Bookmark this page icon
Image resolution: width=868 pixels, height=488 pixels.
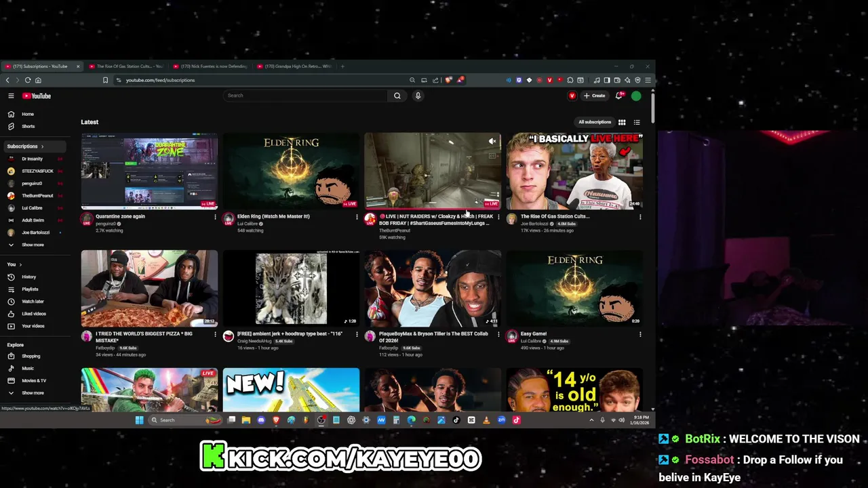coord(105,80)
